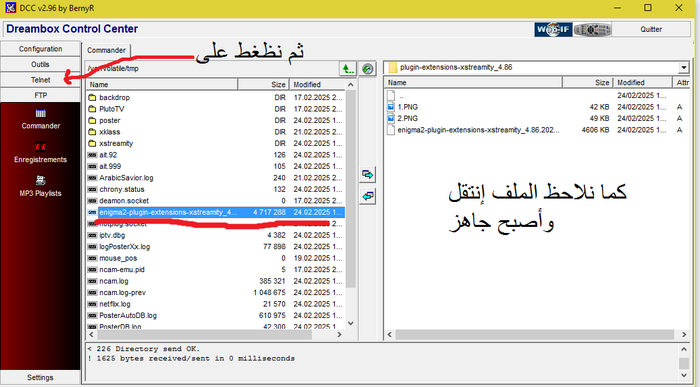Screen dimensions: 700x387
Task: Sort local files by Modified column
Action: coord(642,83)
